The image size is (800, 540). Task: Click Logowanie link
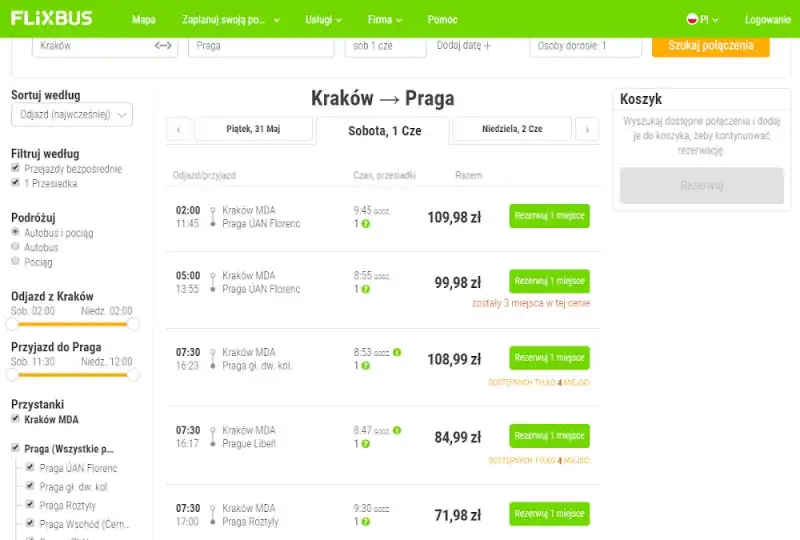(767, 20)
